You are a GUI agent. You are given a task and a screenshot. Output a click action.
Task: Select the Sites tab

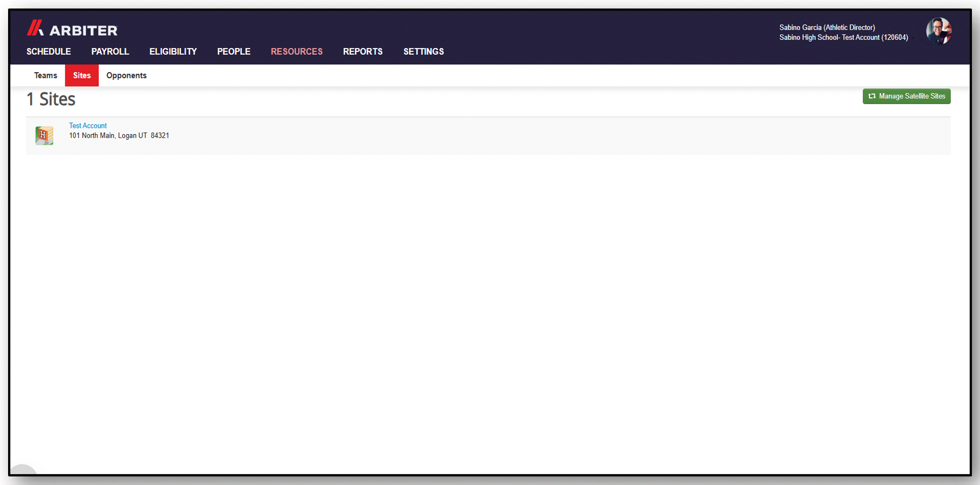[82, 75]
